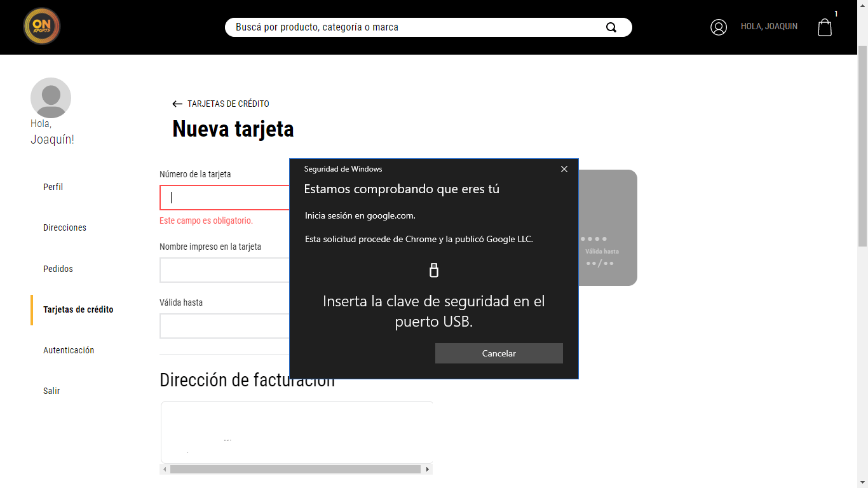This screenshot has width=868, height=488.
Task: Click the Número de la tarjeta field
Action: 225,198
